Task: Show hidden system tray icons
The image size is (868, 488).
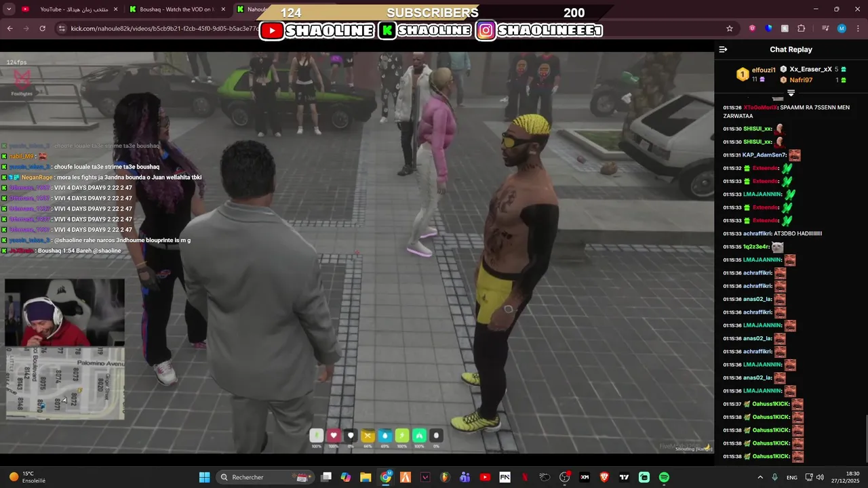Action: (x=759, y=477)
